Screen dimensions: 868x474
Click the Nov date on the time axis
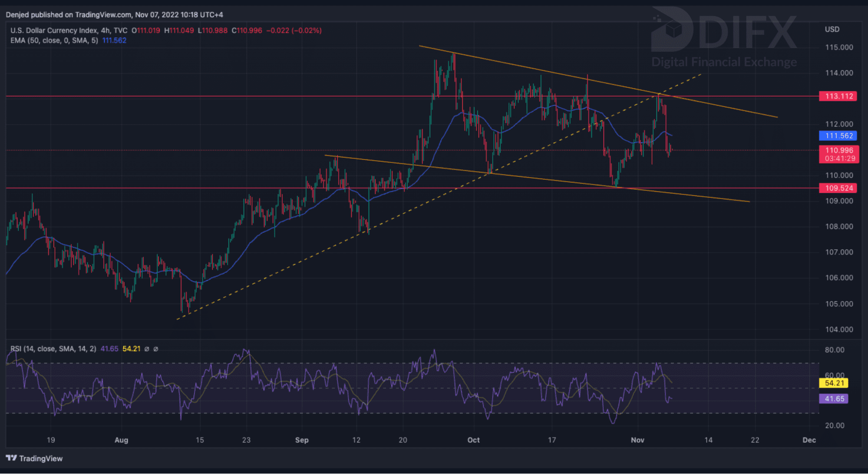pos(637,440)
